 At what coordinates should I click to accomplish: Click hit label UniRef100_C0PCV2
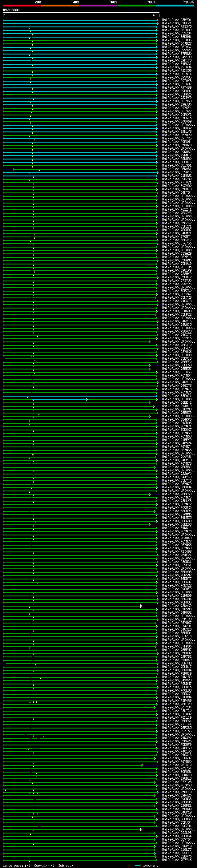point(177,115)
